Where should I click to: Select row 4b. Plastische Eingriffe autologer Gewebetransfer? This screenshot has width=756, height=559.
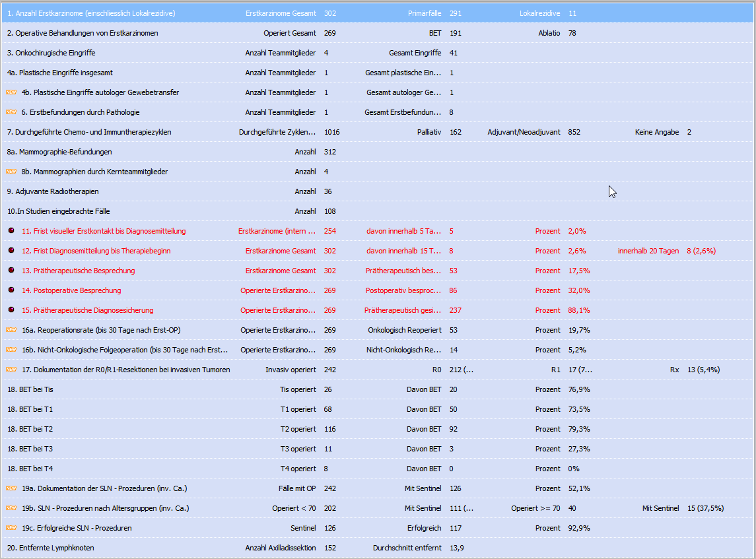(377, 92)
